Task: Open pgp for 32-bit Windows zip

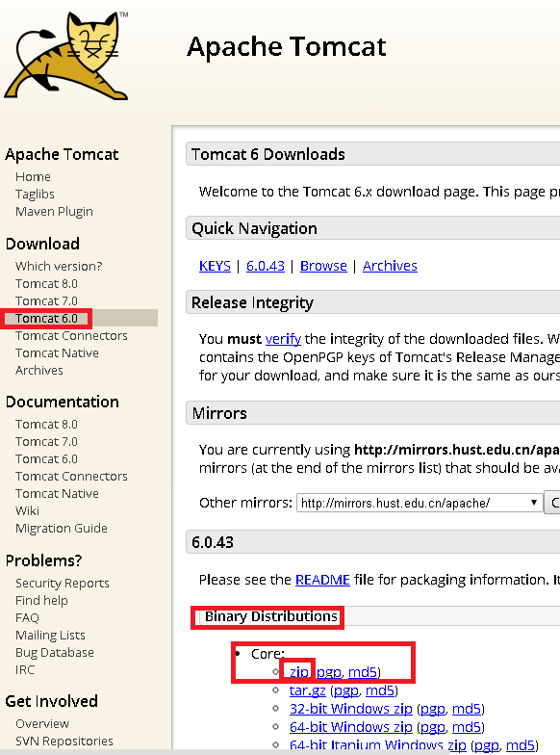Action: 433,709
